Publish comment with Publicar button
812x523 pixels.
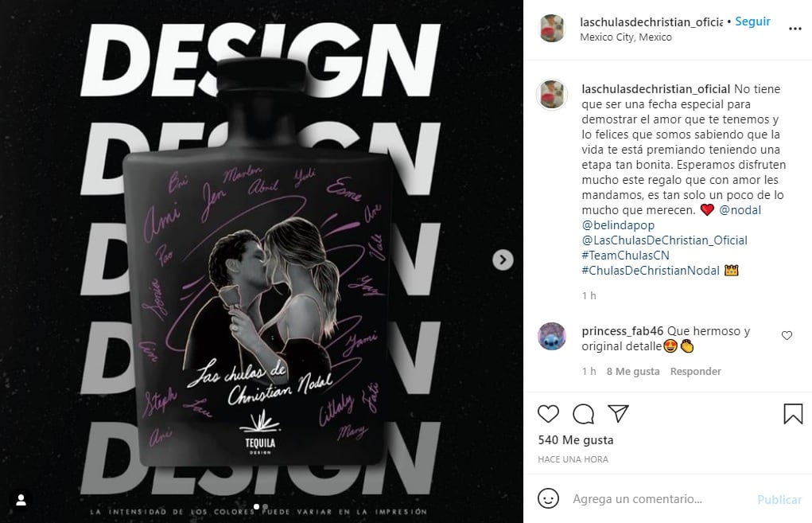[779, 499]
